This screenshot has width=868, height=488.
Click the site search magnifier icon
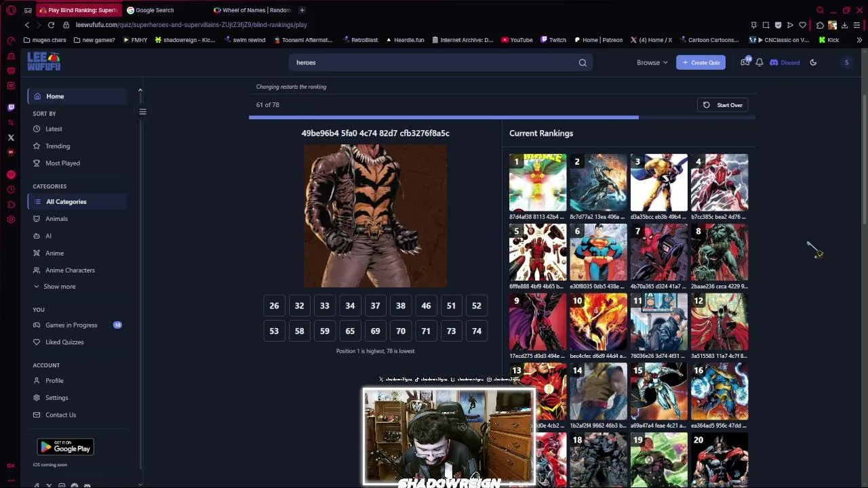click(x=583, y=62)
